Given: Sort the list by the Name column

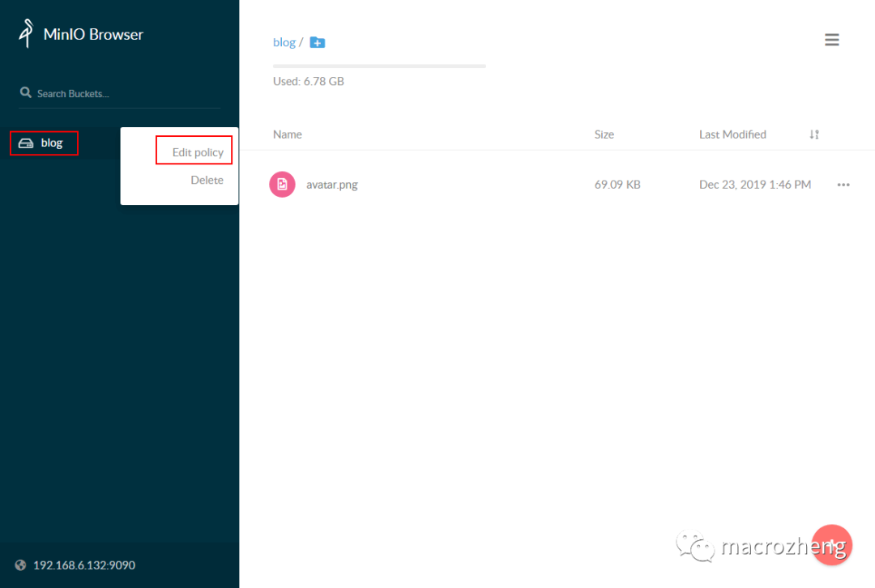Looking at the screenshot, I should tap(288, 134).
